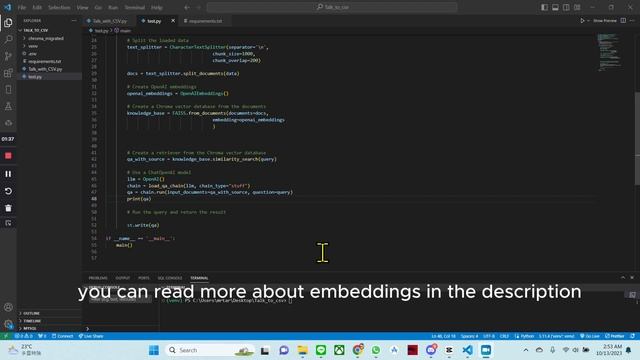The width and height of the screenshot is (640, 360).
Task: Toggle the Primary Side Bar layout icon
Action: click(x=544, y=7)
